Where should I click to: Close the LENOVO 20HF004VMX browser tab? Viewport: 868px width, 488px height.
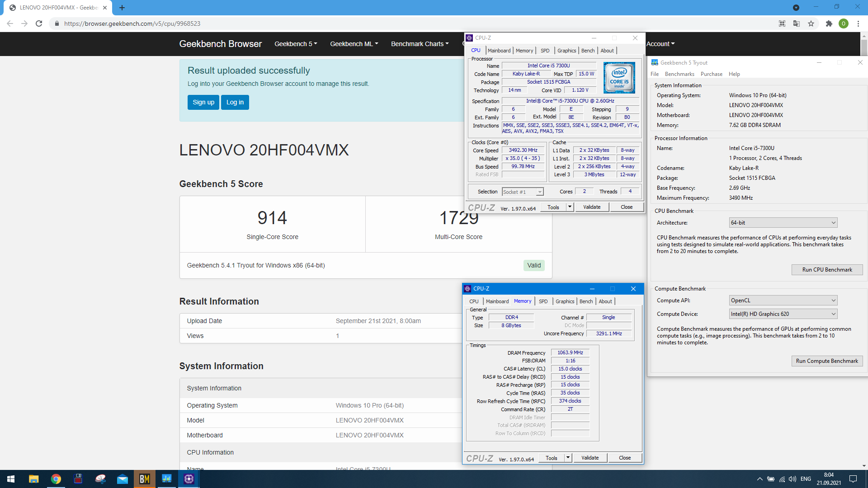point(105,8)
